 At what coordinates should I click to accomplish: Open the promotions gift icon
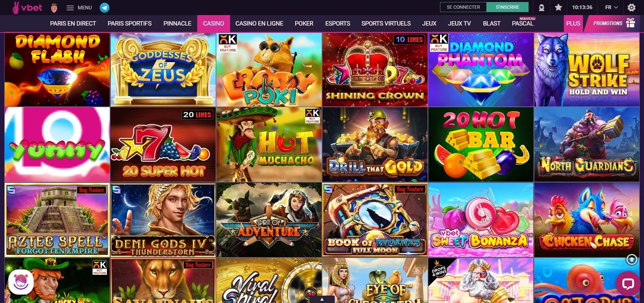pos(631,23)
